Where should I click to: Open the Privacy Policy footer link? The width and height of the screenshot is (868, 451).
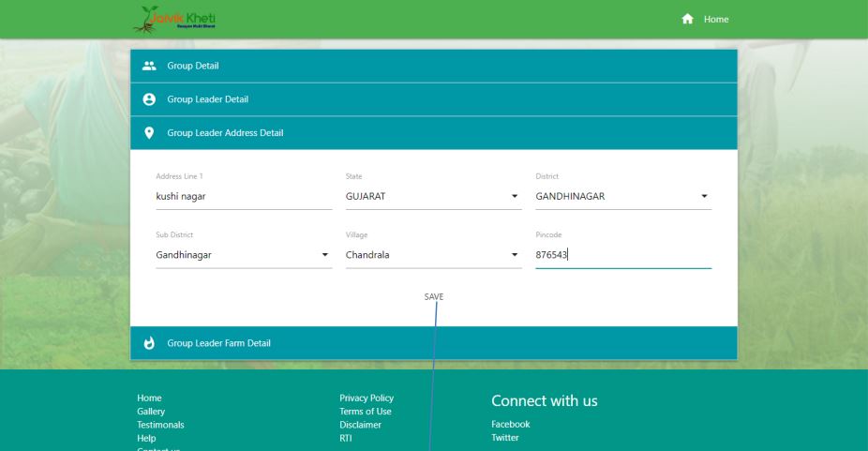pyautogui.click(x=366, y=398)
